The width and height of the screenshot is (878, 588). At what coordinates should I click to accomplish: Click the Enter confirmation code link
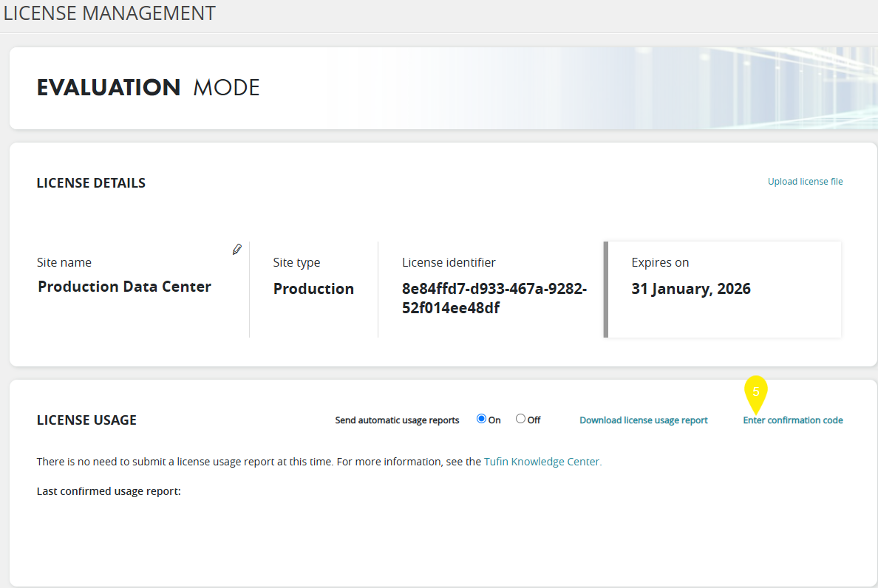(792, 420)
